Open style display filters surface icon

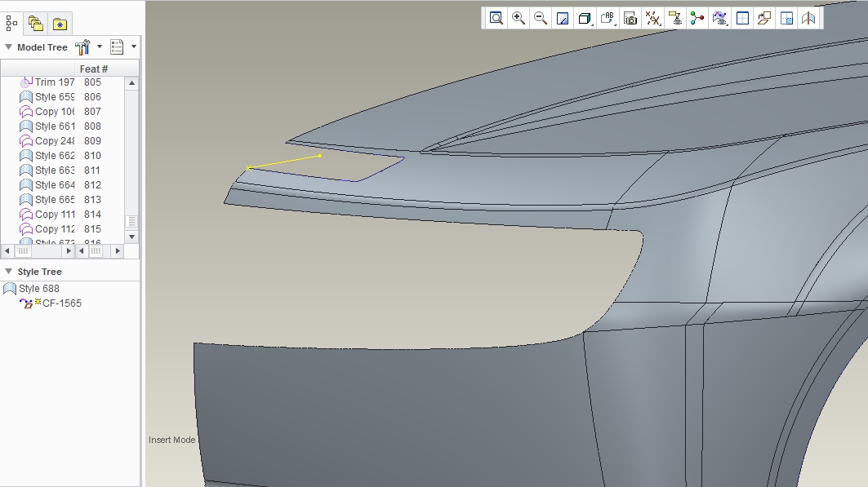(x=719, y=18)
